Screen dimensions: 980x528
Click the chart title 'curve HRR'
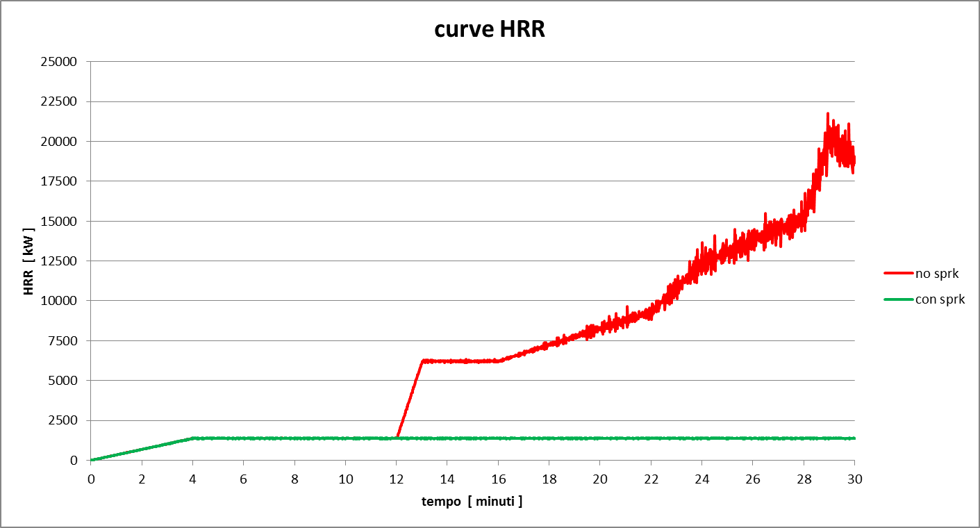[490, 29]
